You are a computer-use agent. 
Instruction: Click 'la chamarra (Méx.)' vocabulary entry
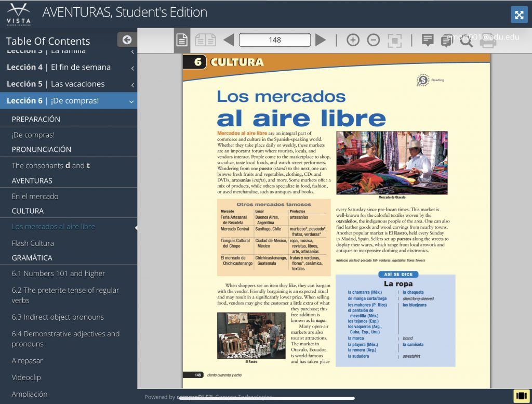(x=365, y=292)
